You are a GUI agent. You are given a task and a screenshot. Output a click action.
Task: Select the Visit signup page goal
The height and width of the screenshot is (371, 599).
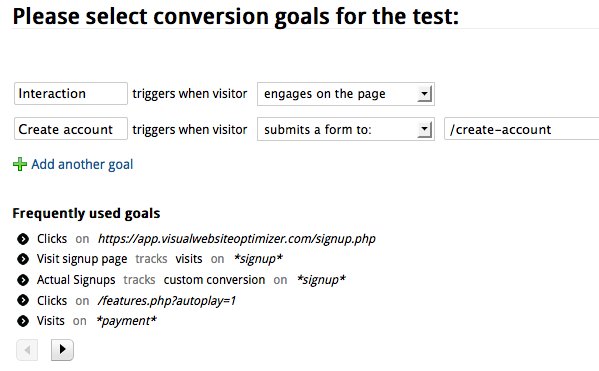[x=160, y=259]
